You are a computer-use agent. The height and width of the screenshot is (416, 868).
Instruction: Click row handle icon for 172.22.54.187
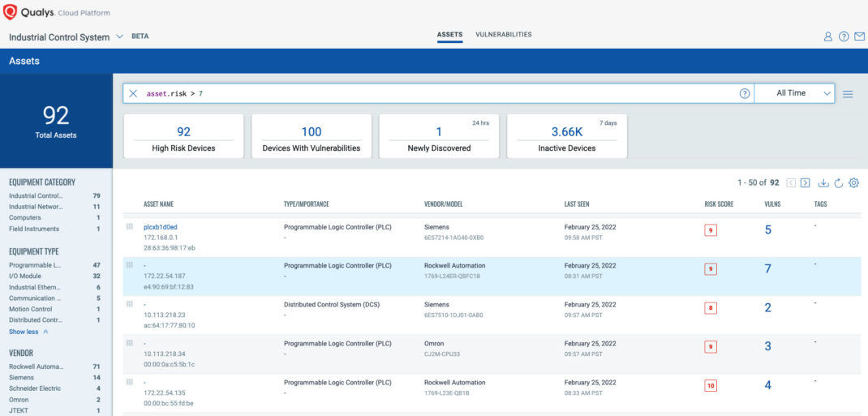[130, 265]
